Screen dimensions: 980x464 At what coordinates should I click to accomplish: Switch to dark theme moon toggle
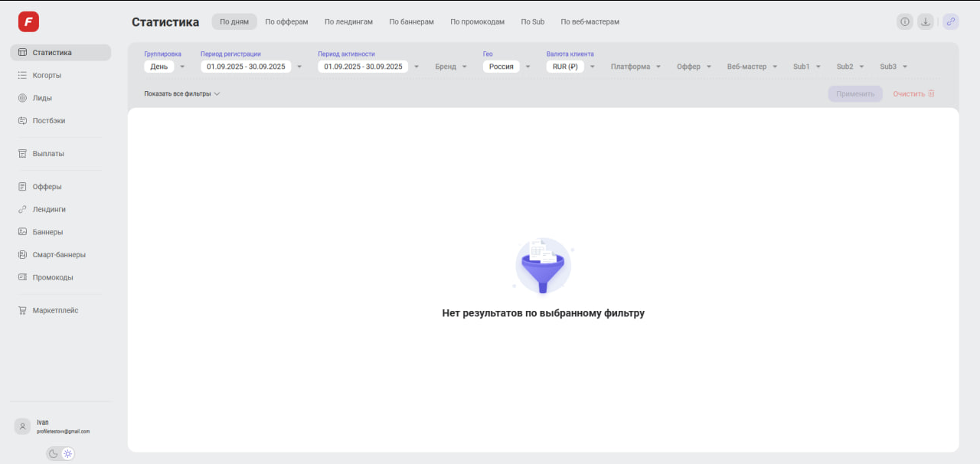point(54,453)
